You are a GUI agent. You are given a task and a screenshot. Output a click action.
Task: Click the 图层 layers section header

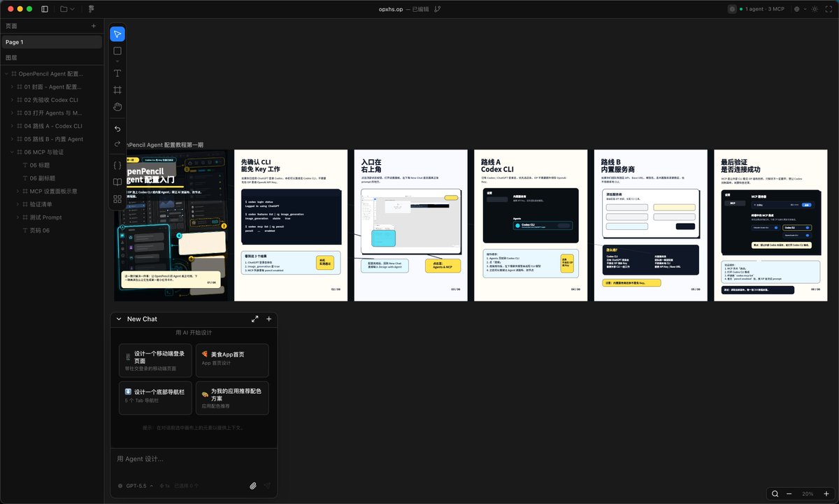[11, 58]
